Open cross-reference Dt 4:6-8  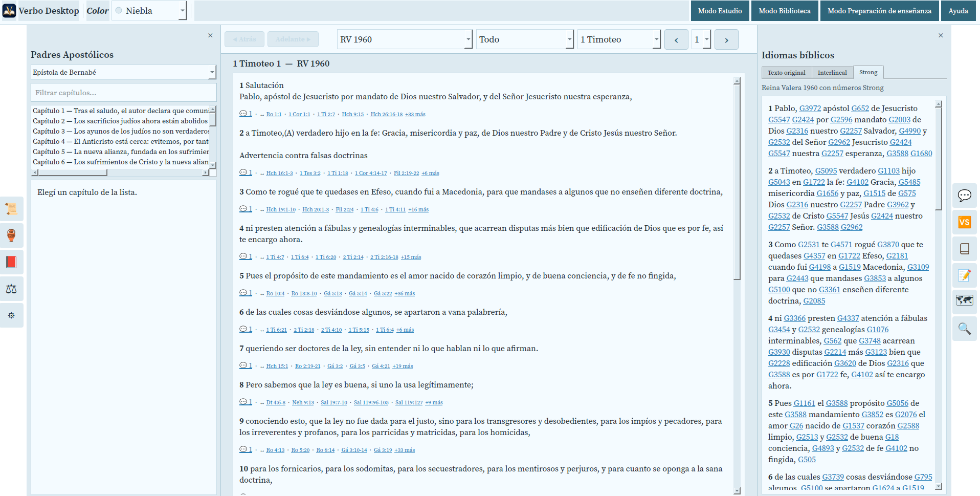276,403
